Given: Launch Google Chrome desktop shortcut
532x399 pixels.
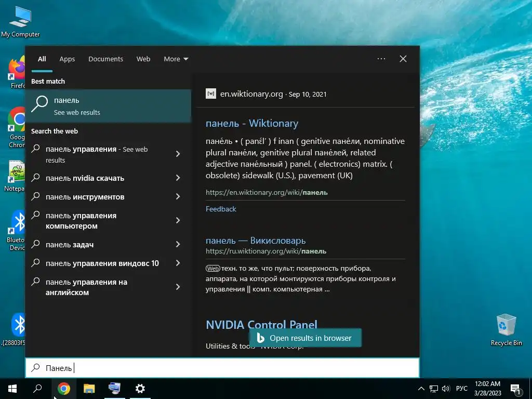Looking at the screenshot, I should [17, 128].
